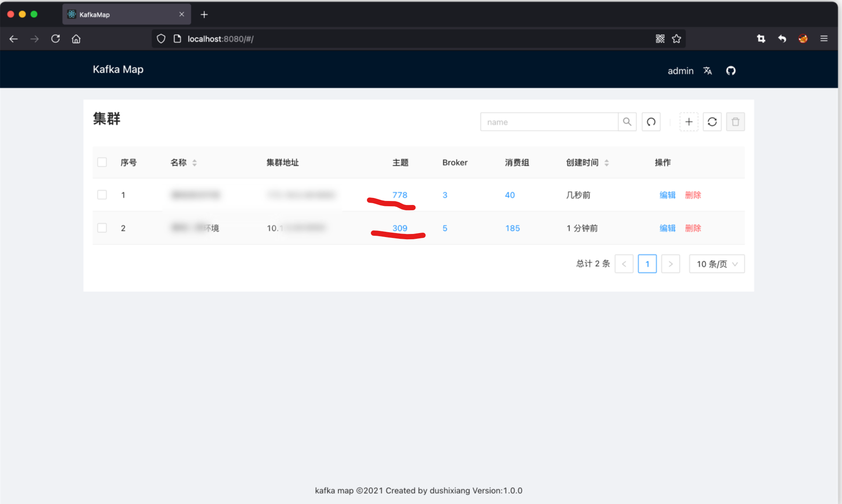Open the GitHub icon in header
Image resolution: width=842 pixels, height=504 pixels.
pyautogui.click(x=731, y=71)
